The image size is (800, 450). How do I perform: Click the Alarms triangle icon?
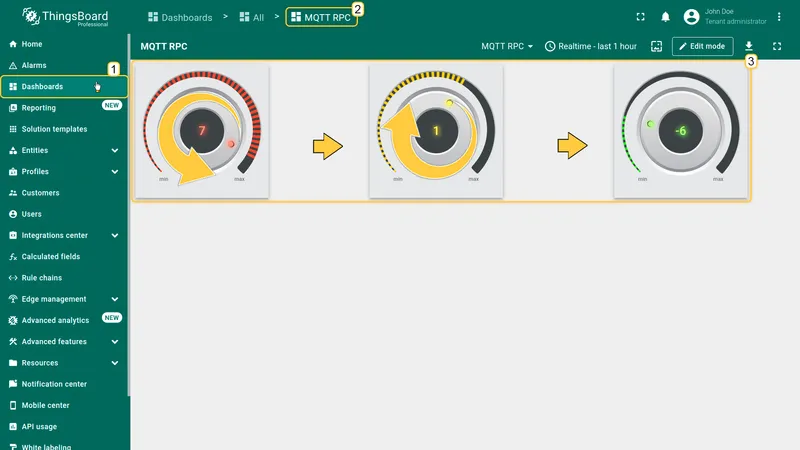(x=13, y=65)
